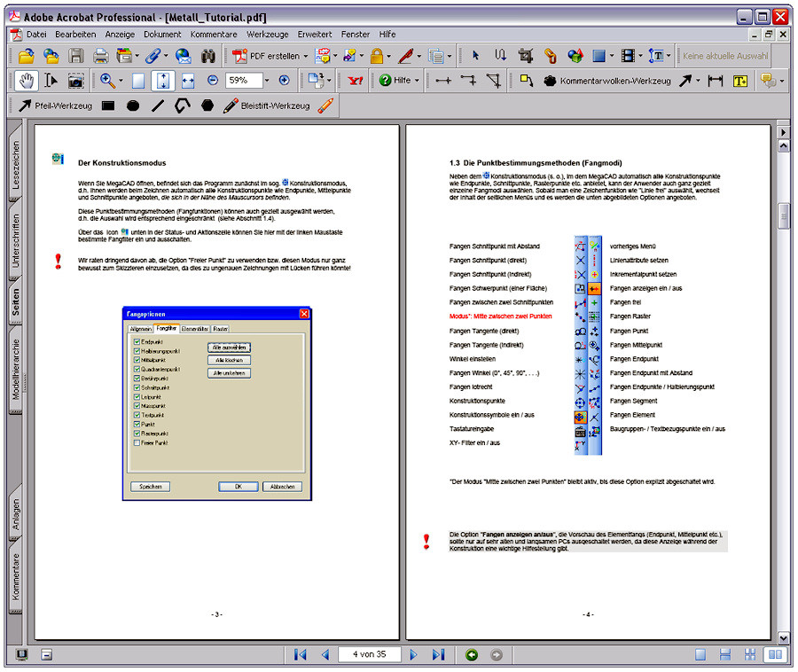Go to previous view with green arrow
This screenshot has width=798, height=672.
(472, 654)
